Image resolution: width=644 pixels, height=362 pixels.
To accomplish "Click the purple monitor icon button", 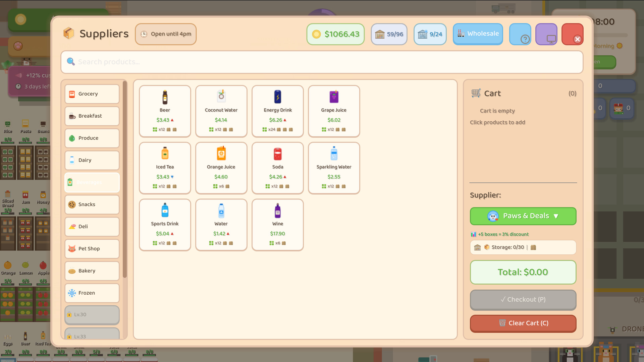I will coord(546,34).
